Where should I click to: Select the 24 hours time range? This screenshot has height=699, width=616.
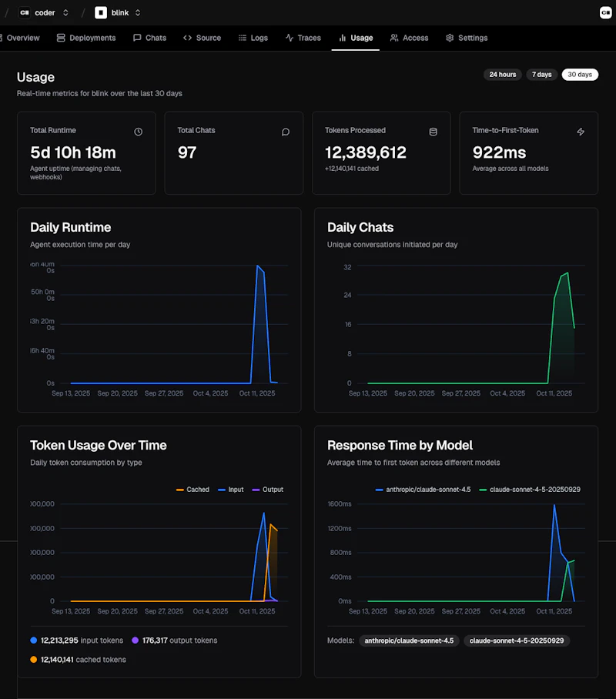click(x=502, y=75)
